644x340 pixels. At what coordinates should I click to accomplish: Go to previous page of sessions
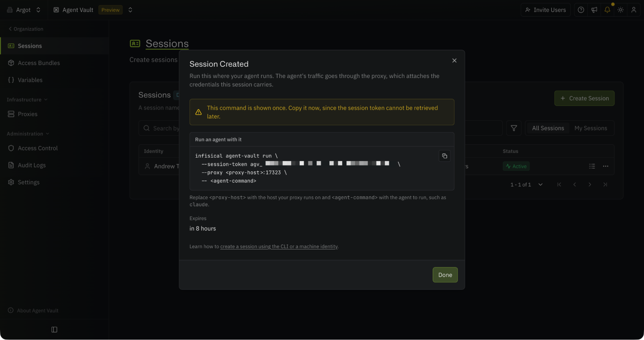click(x=574, y=185)
